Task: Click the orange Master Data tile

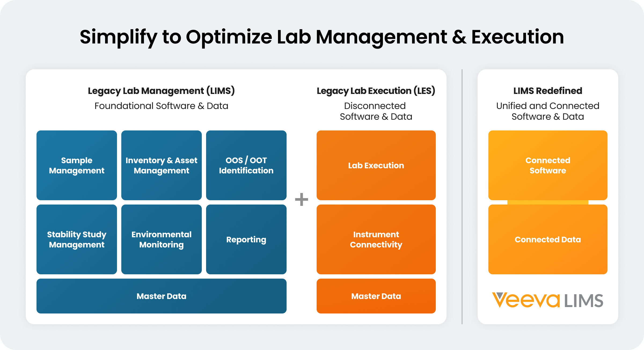Action: pos(376,296)
